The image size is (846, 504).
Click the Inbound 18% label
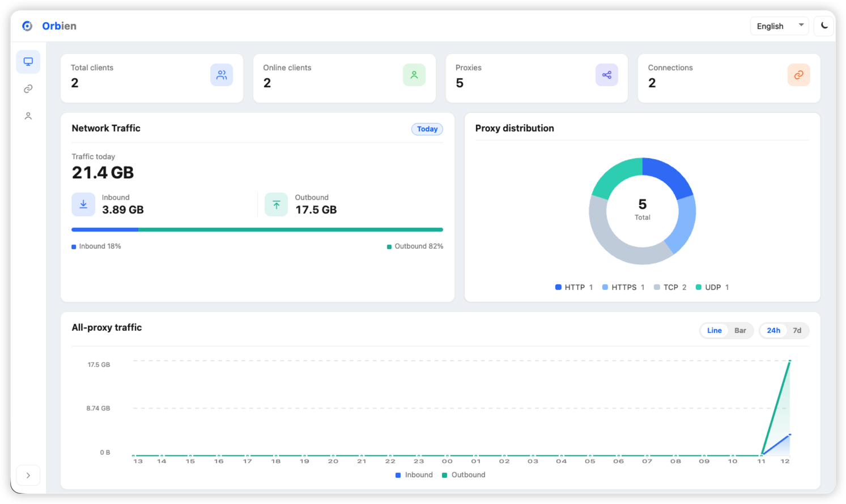point(96,246)
